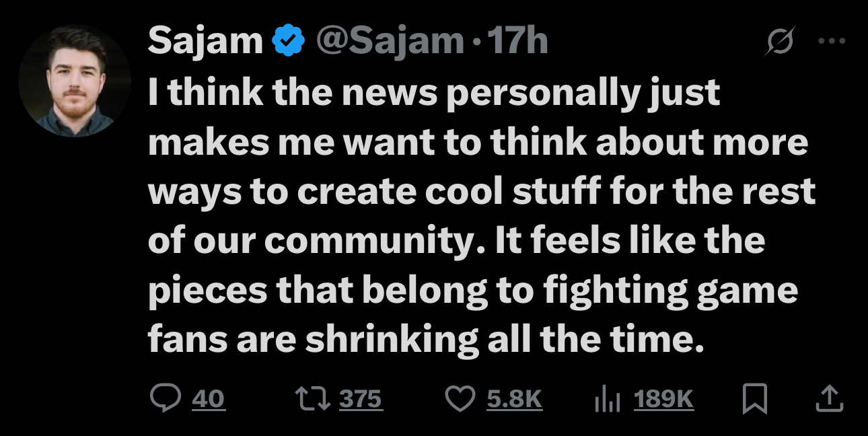Click the reply count 40
Viewport: 868px width, 436px height.
(209, 400)
